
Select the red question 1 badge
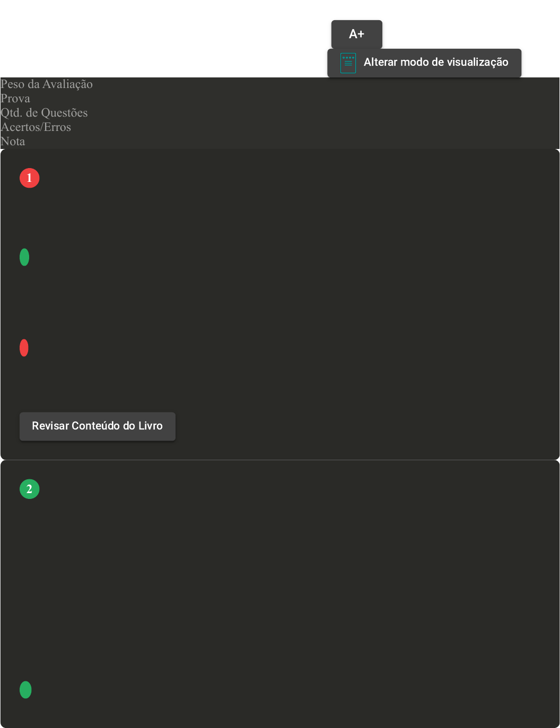[x=30, y=178]
